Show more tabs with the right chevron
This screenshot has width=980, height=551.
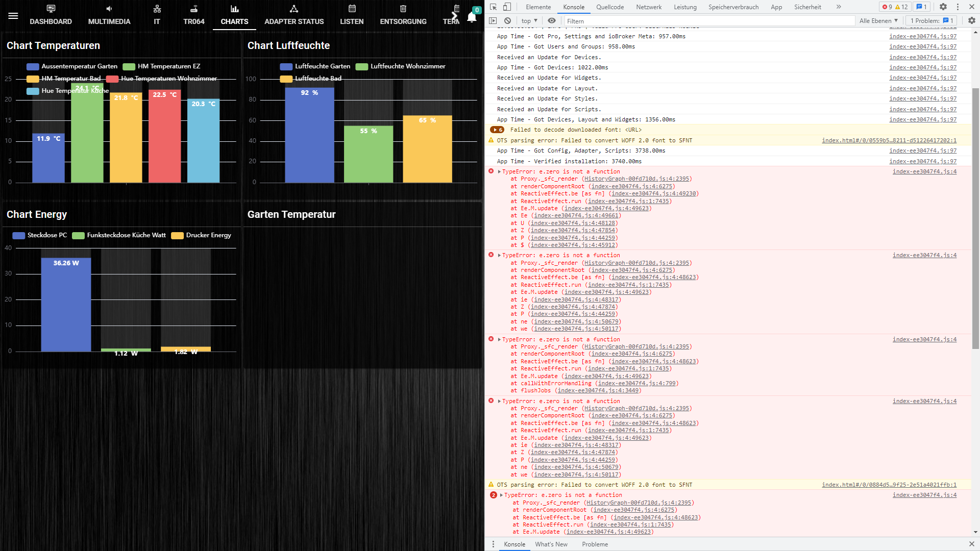[x=454, y=15]
